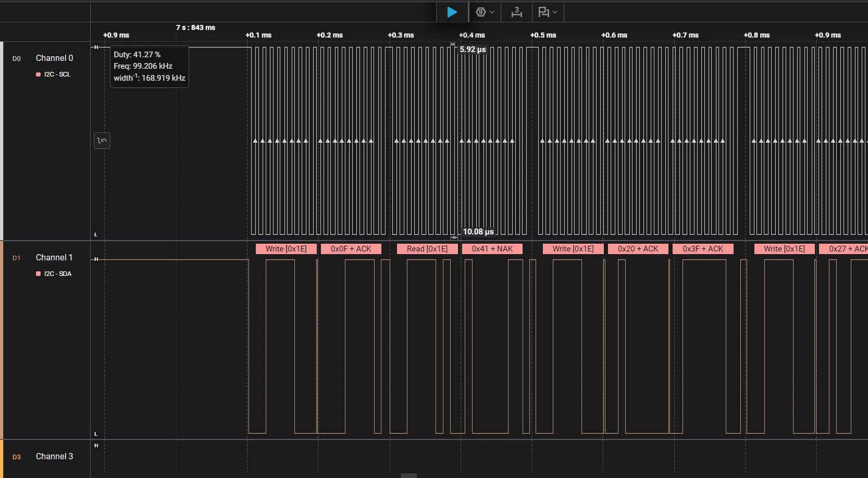Open the timing marker icon dropdown
Image resolution: width=868 pixels, height=478 pixels.
548,12
